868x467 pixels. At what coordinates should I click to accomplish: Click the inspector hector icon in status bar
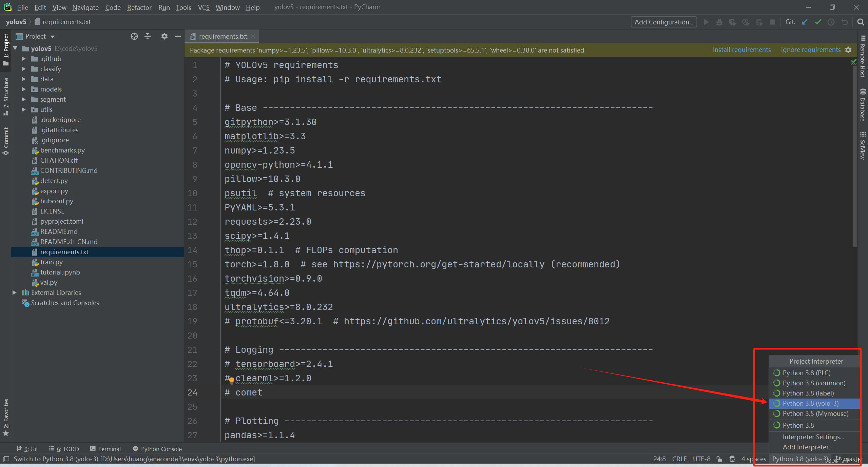[732, 459]
